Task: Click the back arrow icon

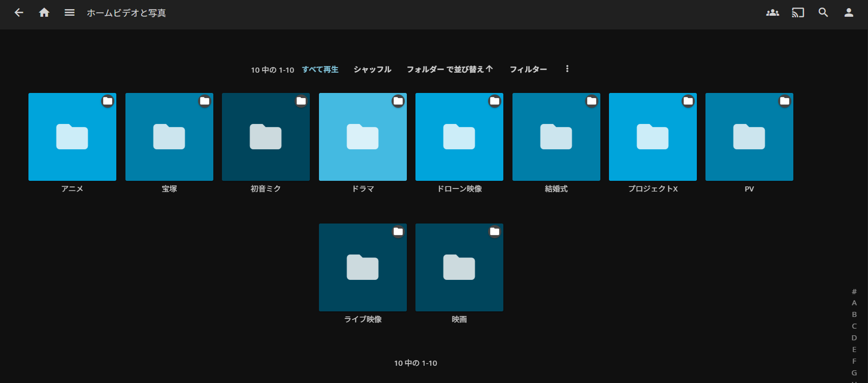Action: (19, 13)
